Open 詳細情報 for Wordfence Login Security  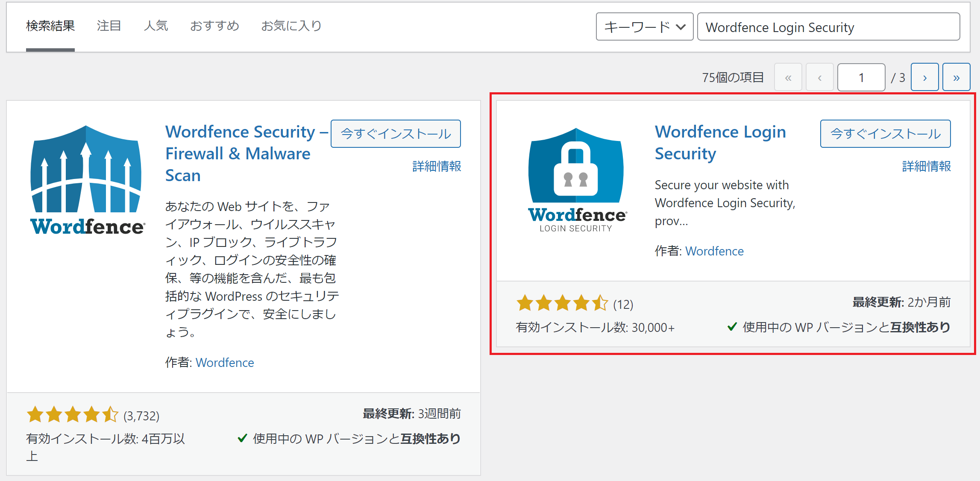point(926,166)
